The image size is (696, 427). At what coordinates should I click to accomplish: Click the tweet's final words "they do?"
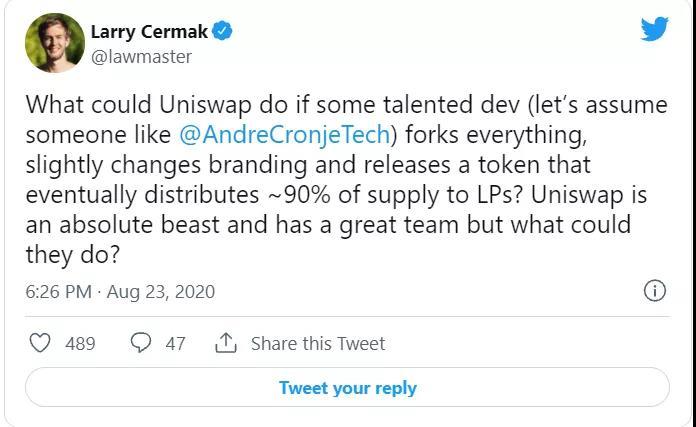pos(73,254)
